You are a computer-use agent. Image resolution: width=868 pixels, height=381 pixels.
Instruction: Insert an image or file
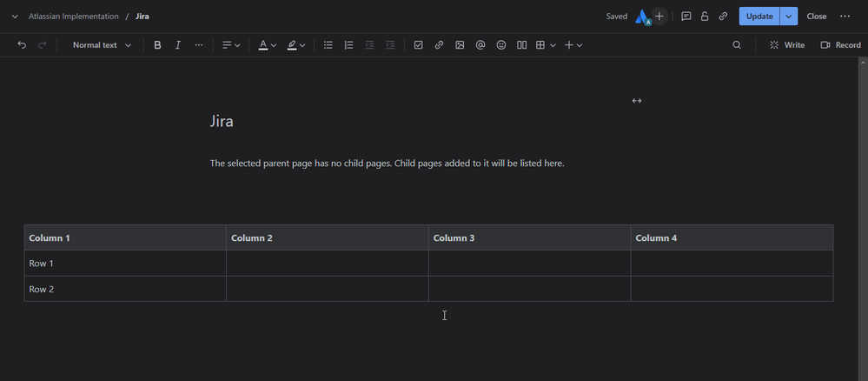pos(460,45)
